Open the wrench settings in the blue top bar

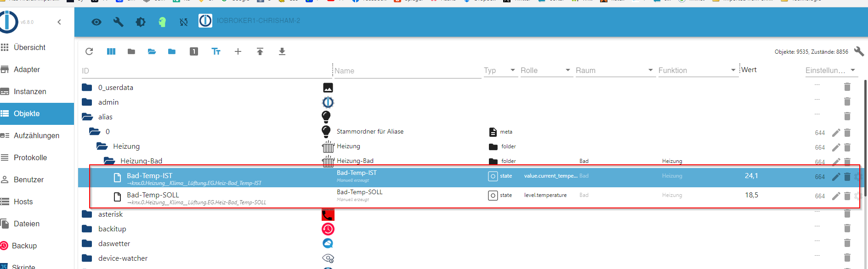pos(118,22)
